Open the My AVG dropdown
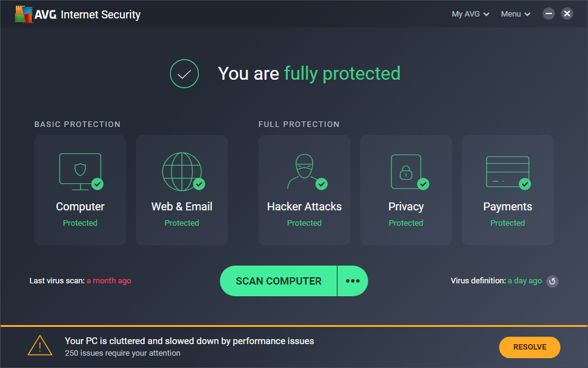 pyautogui.click(x=470, y=14)
